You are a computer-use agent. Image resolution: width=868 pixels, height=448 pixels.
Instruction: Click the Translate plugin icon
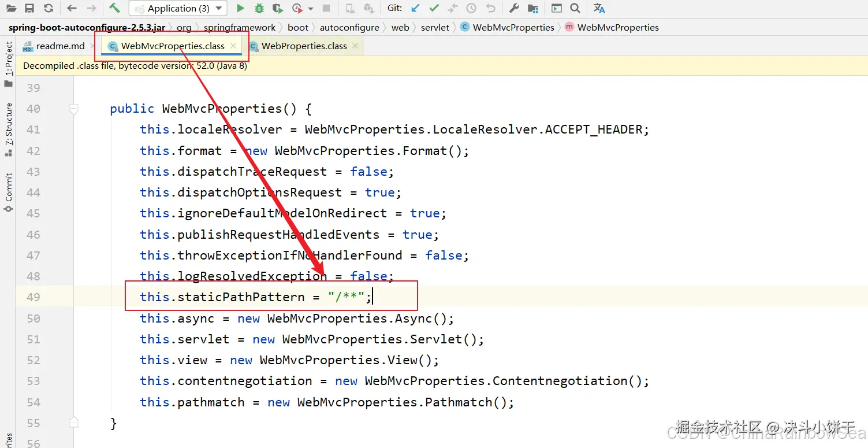(x=599, y=8)
